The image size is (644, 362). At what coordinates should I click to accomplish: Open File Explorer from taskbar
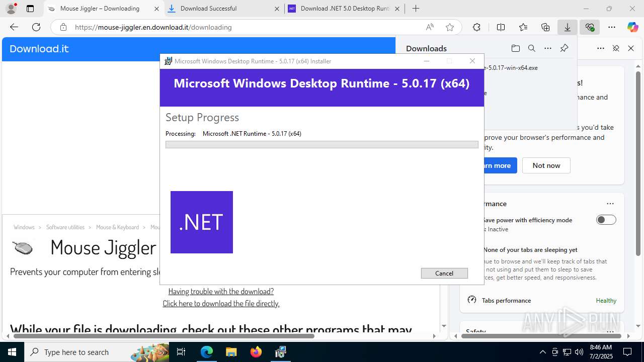pos(231,352)
